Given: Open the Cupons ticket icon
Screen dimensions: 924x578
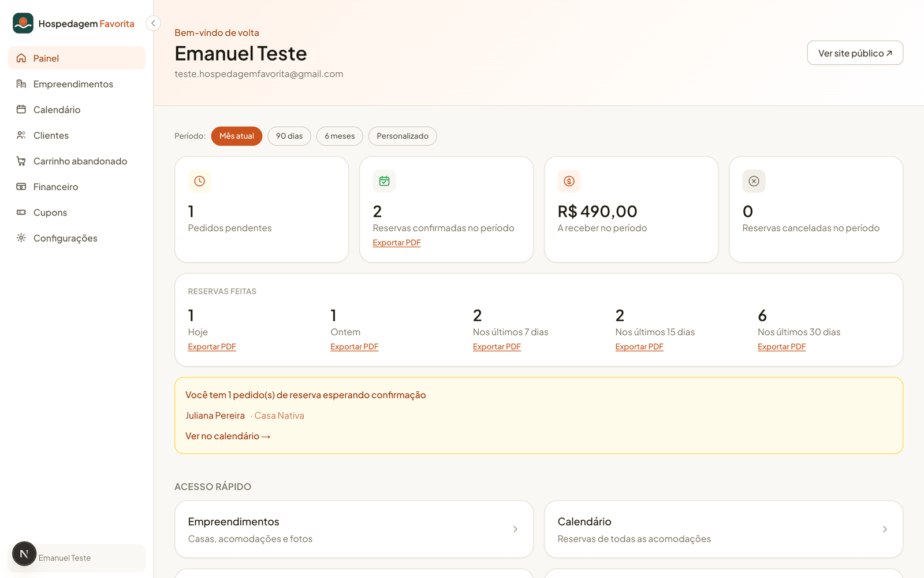Looking at the screenshot, I should tap(21, 212).
